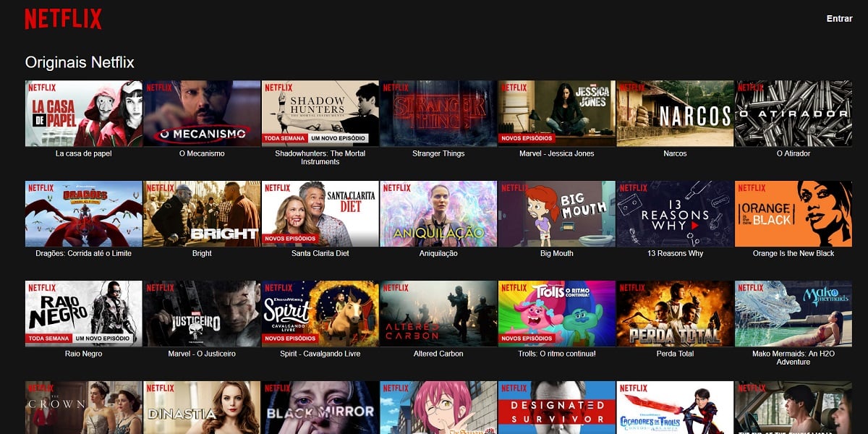Viewport: 868px width, 434px height.
Task: Open the Perda Total poster thumbnail
Action: pyautogui.click(x=675, y=314)
